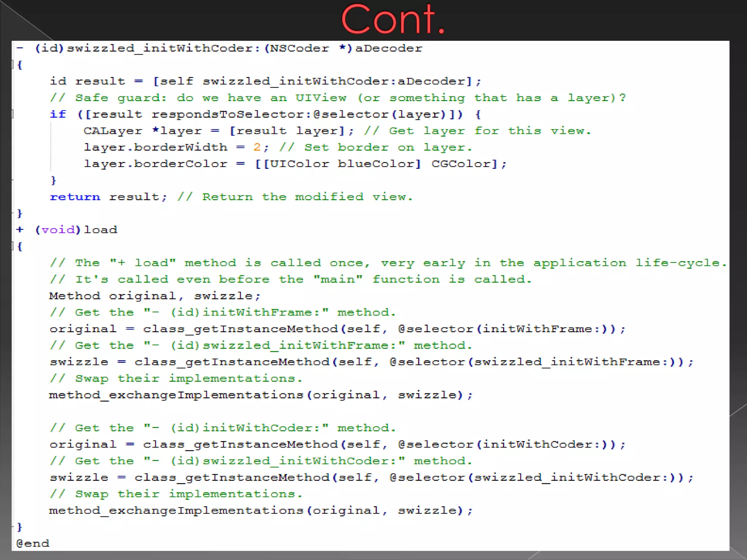747x560 pixels.
Task: Click the orange number '2' value
Action: coord(257,147)
